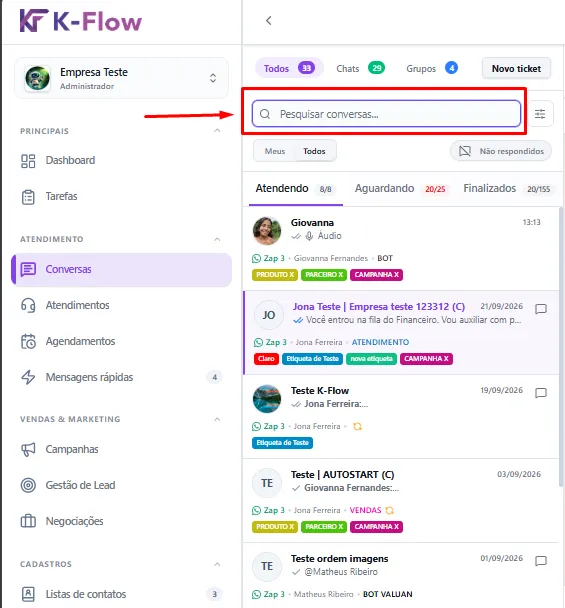
Task: Click the Pesquisar conversas search field
Action: coord(386,114)
